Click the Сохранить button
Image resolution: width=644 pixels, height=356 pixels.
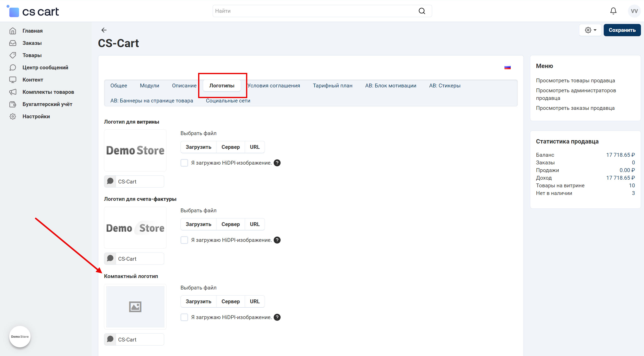(622, 30)
